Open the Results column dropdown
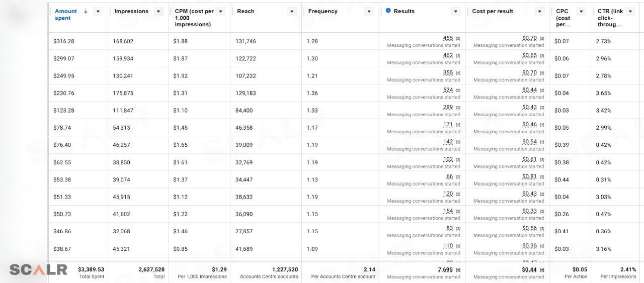Screen dimensions: 644x283 tap(456, 11)
